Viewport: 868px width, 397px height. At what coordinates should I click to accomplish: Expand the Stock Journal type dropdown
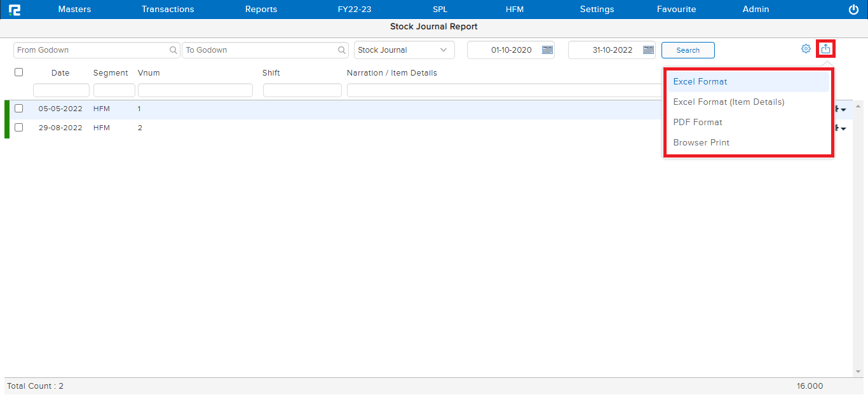click(x=444, y=50)
